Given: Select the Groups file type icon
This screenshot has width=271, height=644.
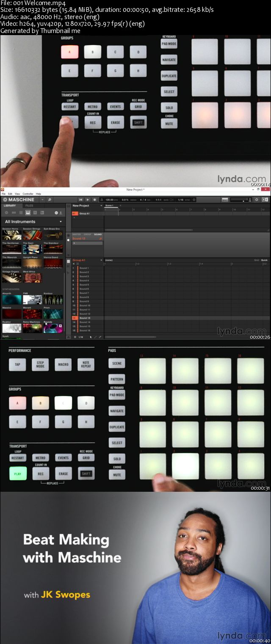Looking at the screenshot, I should [14, 212].
